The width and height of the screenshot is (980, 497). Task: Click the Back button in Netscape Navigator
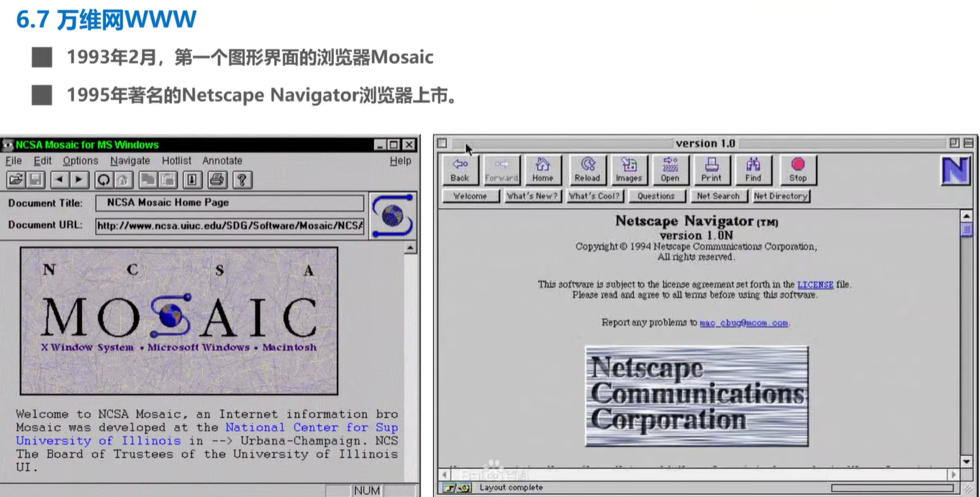pyautogui.click(x=460, y=170)
